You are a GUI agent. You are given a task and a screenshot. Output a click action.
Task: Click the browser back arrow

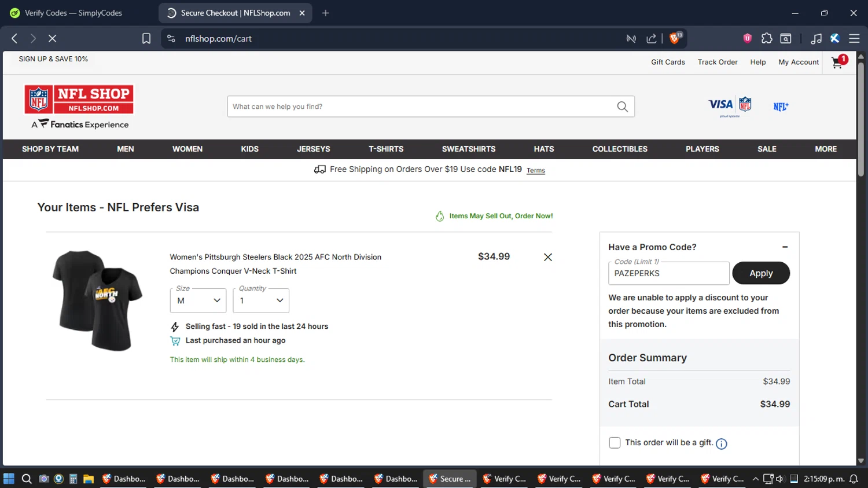[x=14, y=38]
